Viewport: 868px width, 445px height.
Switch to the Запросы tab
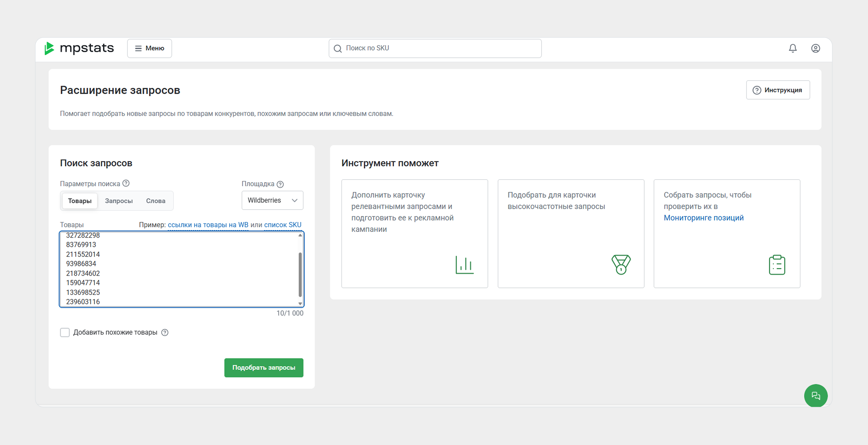(x=119, y=201)
